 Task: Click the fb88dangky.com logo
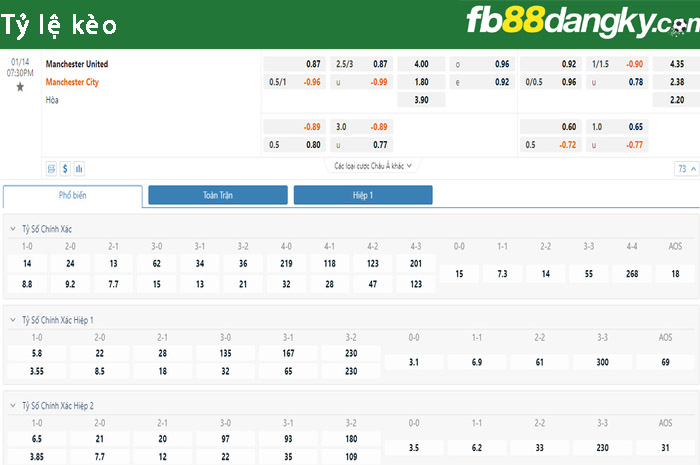(x=583, y=22)
